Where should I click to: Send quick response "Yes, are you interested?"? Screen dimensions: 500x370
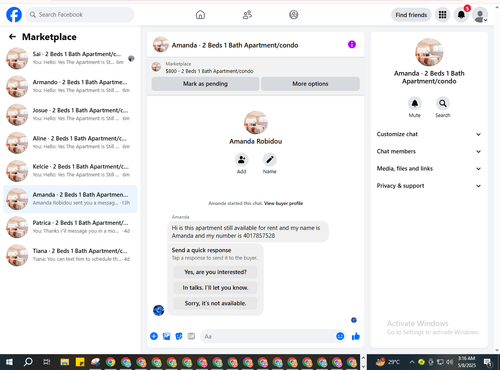pos(215,272)
